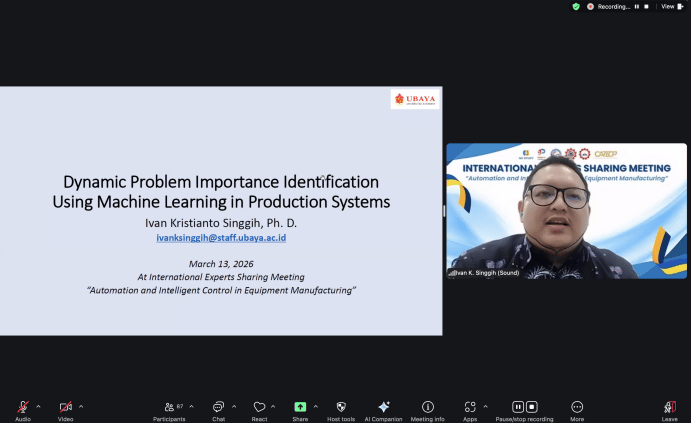The width and height of the screenshot is (691, 423).
Task: Expand the arrow next to Apps
Action: 486,407
